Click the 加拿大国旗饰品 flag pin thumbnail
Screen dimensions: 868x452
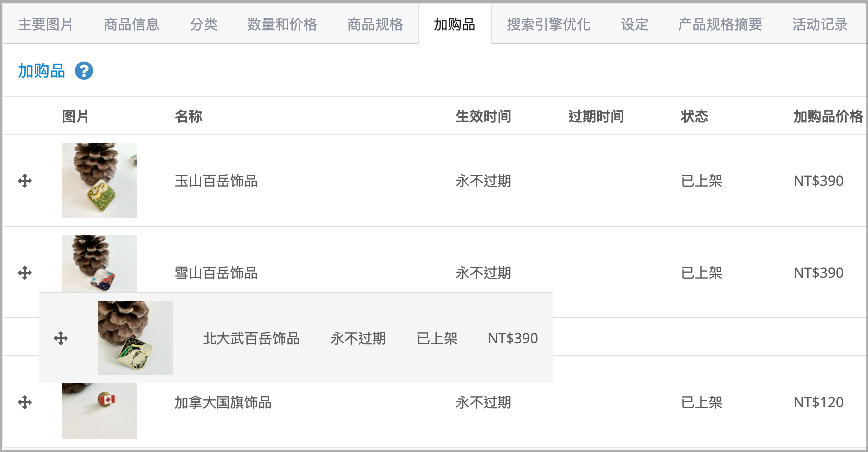click(99, 411)
